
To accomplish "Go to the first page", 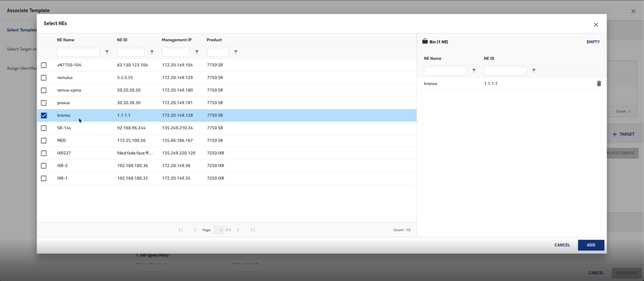I will (181, 230).
